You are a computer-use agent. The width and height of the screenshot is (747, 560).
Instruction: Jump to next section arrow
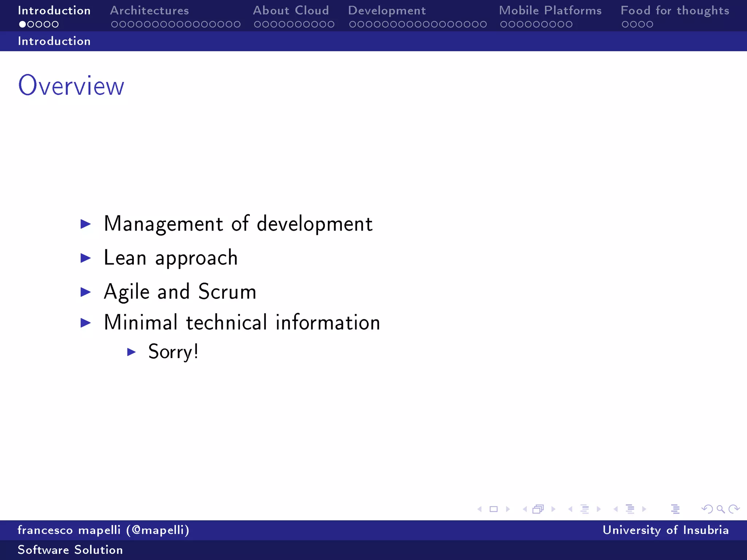point(644,509)
